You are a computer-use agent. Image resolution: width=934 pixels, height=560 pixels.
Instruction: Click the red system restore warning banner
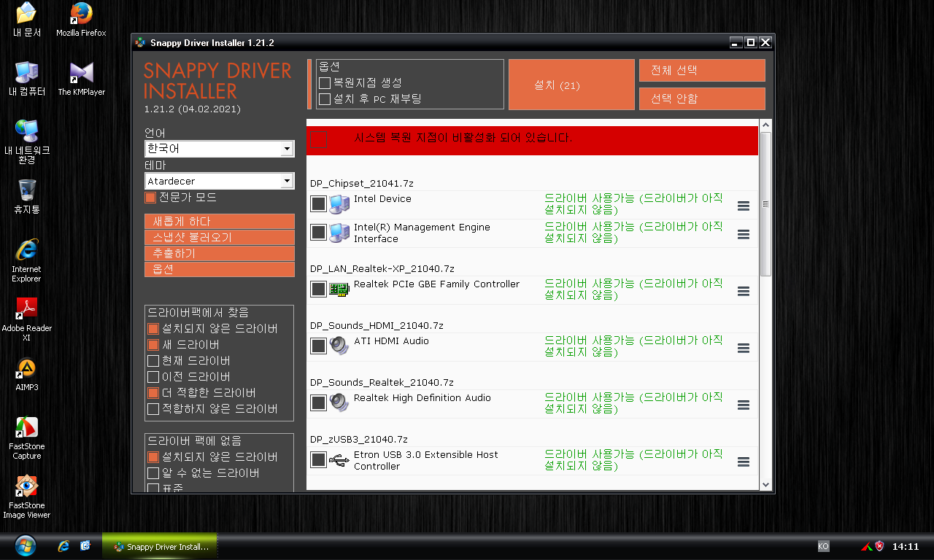(533, 140)
